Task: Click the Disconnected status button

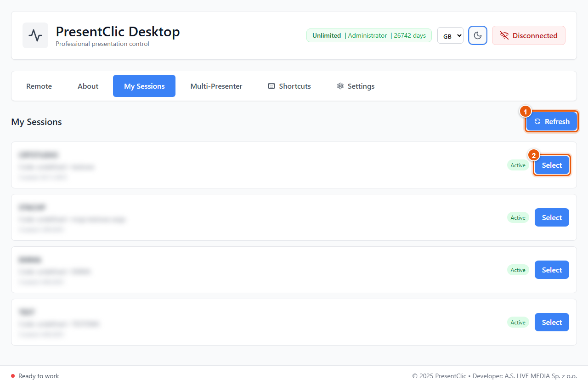Action: point(529,35)
